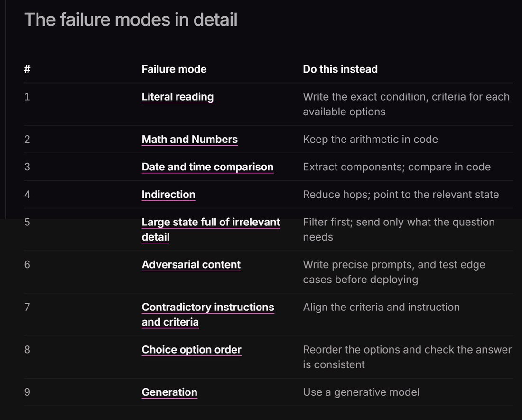522x420 pixels.
Task: Select the Choice option order link
Action: coord(191,349)
